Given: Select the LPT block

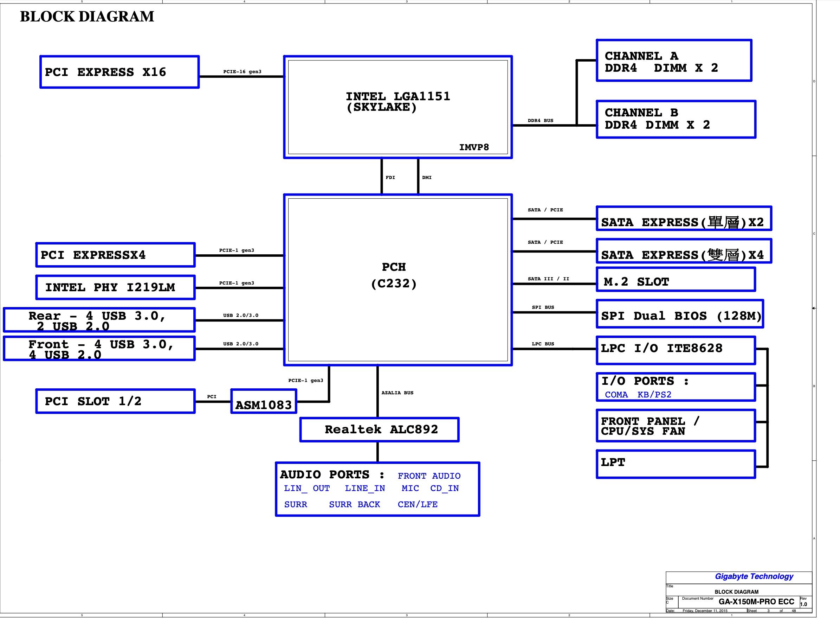Looking at the screenshot, I should [x=676, y=464].
